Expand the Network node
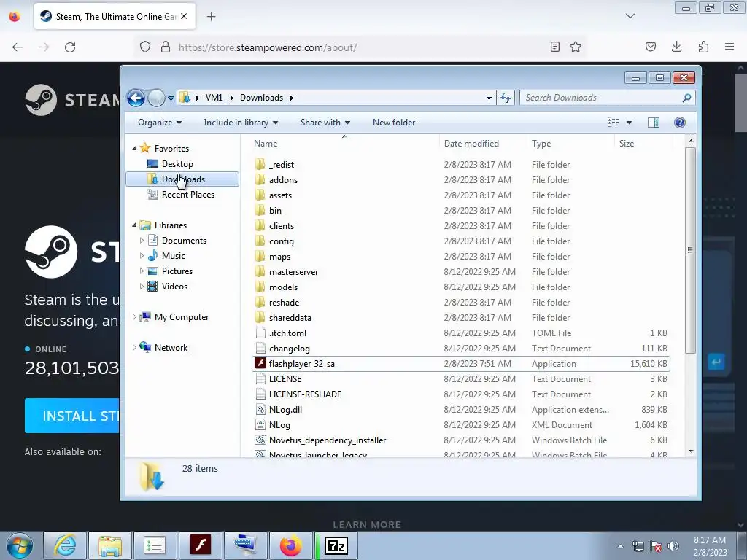Image resolution: width=747 pixels, height=560 pixels. (134, 348)
